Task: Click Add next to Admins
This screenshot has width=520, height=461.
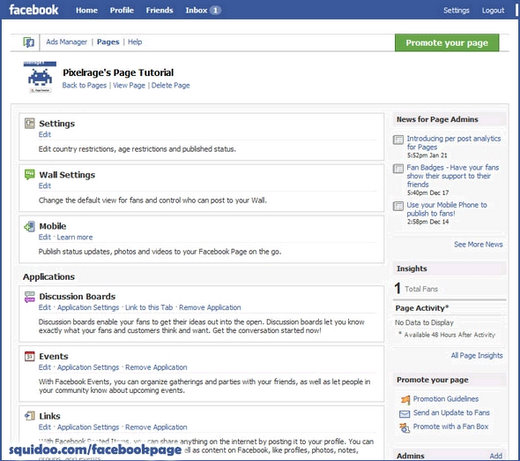Action: point(496,456)
